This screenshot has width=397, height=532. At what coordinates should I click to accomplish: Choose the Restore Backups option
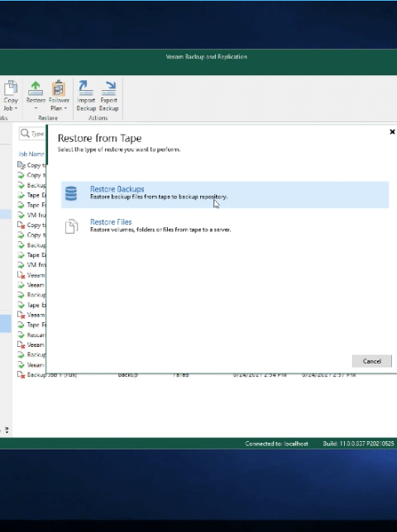(225, 194)
